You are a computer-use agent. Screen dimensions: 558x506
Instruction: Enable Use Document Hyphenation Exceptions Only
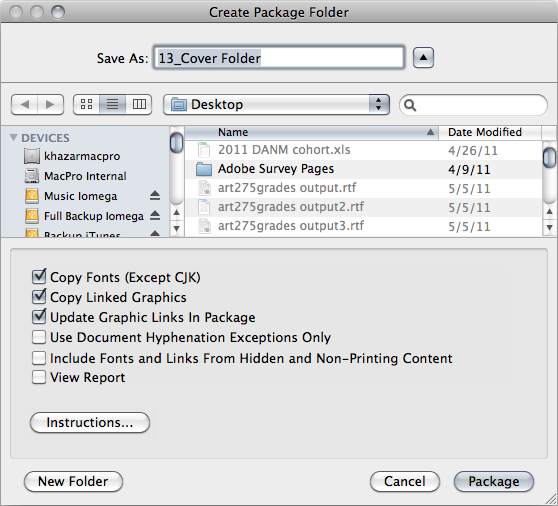39,337
